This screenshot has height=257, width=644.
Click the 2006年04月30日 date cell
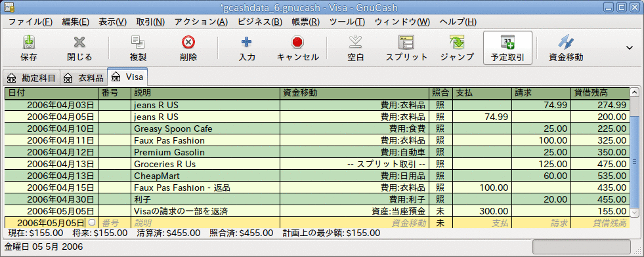click(51, 199)
